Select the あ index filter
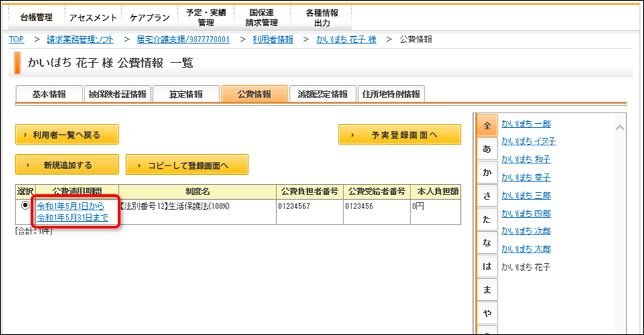 coord(487,149)
